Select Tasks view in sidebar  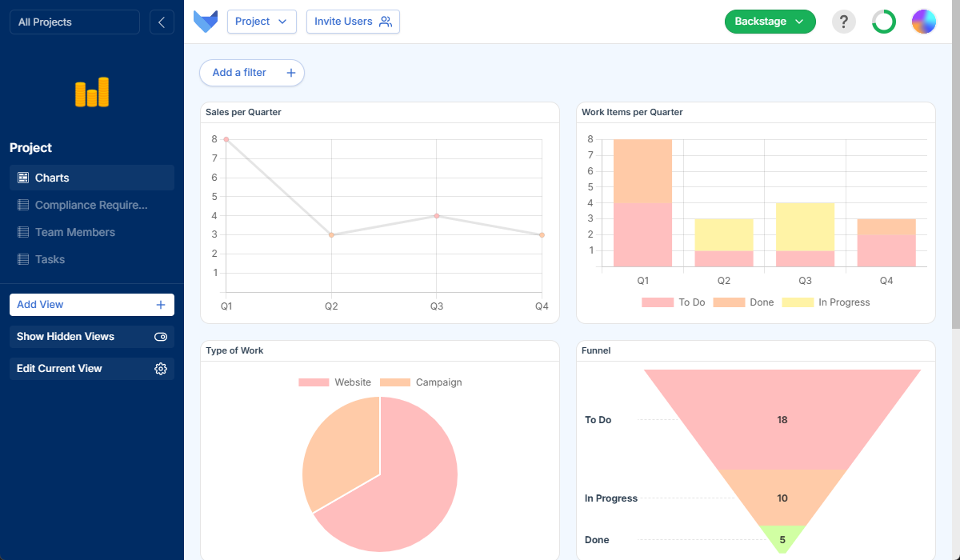point(50,259)
